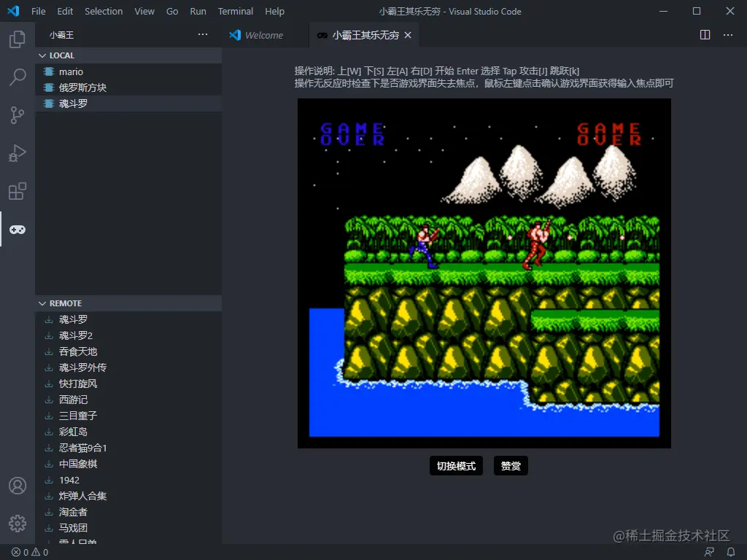Click the 切换模式 button

point(456,466)
